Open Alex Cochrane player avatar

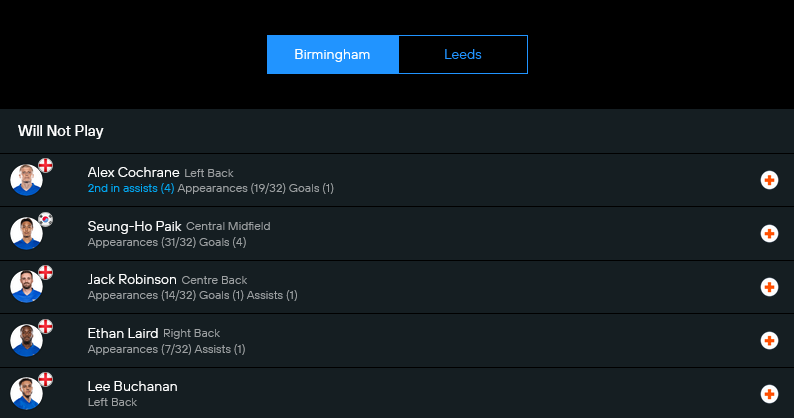pos(26,181)
